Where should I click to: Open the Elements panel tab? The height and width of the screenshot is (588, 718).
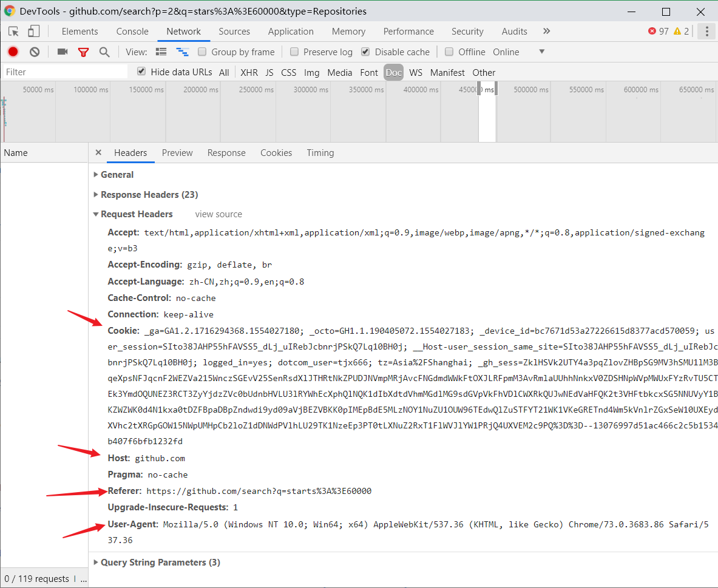80,31
